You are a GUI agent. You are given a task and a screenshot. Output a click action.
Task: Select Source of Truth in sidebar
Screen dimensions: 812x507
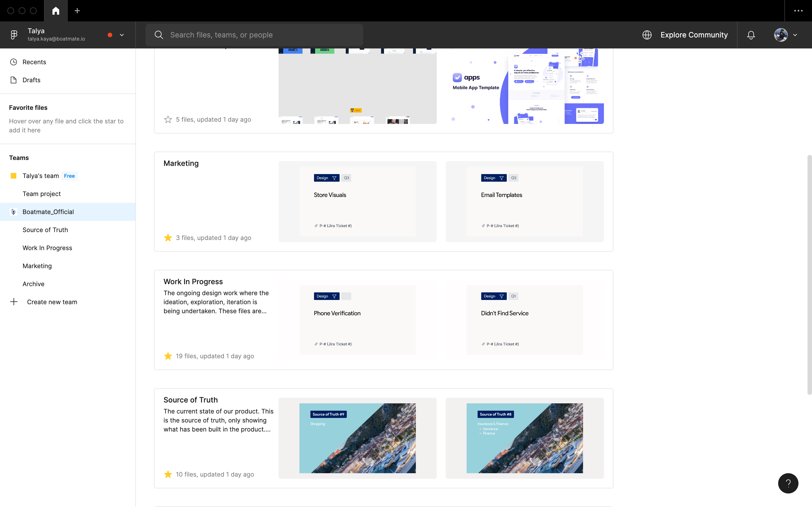45,230
